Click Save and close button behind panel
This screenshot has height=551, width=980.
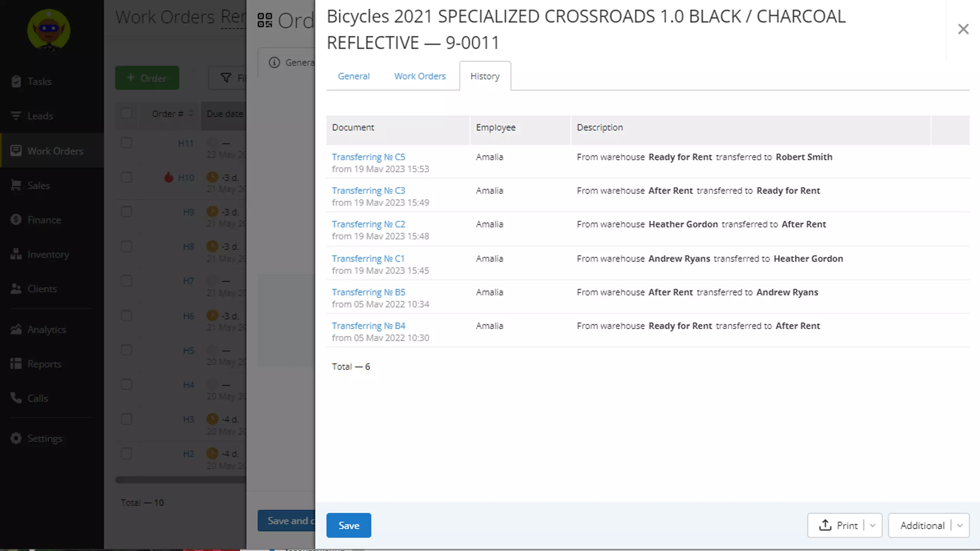[x=286, y=520]
